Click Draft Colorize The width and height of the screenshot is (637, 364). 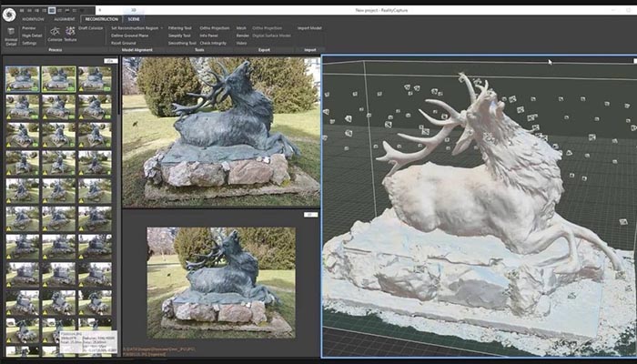[91, 28]
